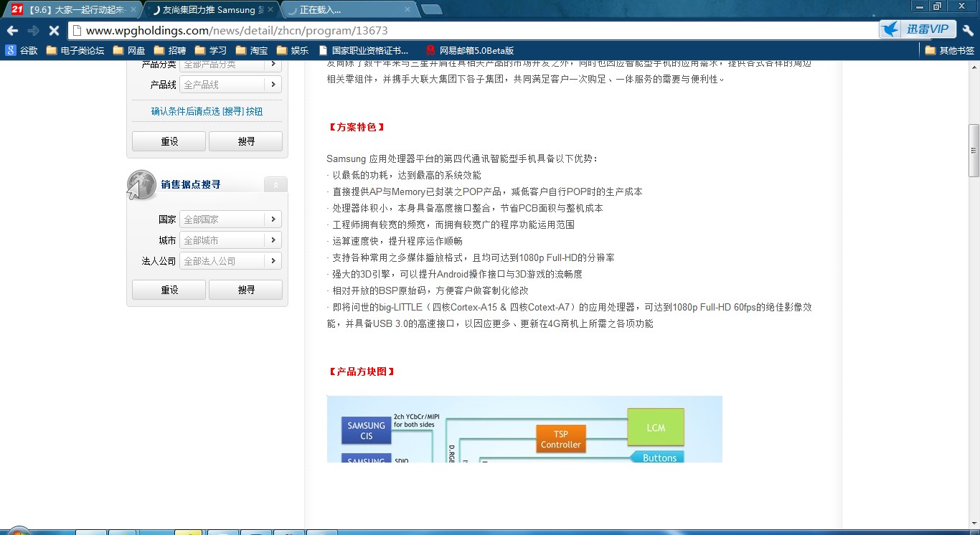Expand the 城市 dropdown
The width and height of the screenshot is (980, 535).
point(273,240)
